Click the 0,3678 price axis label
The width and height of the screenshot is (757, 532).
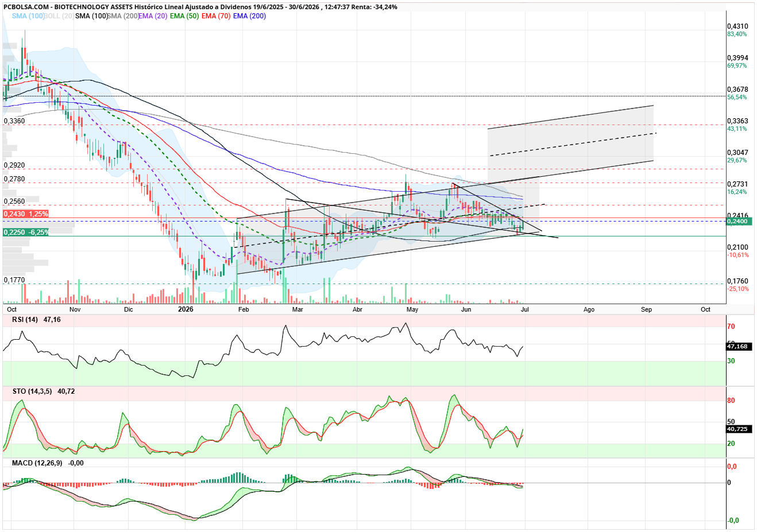737,90
